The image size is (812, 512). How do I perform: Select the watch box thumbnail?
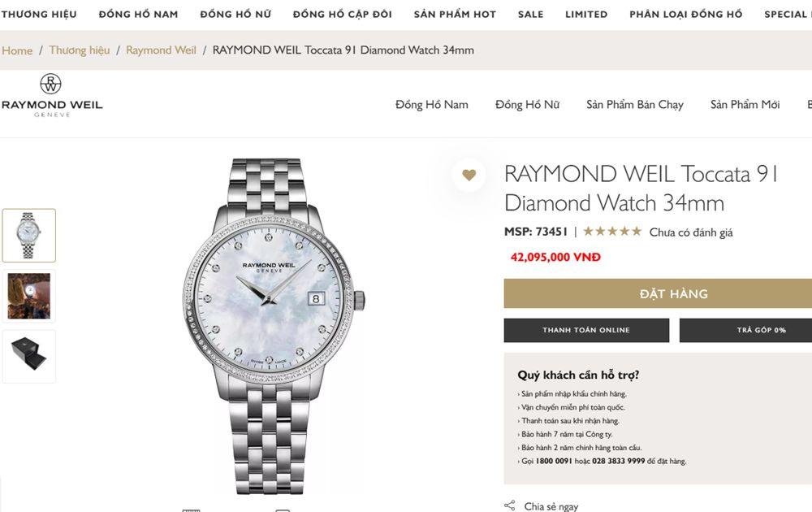[x=29, y=356]
